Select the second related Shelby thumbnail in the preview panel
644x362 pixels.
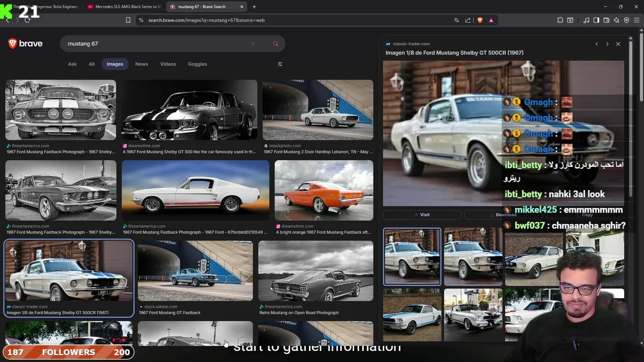473,256
